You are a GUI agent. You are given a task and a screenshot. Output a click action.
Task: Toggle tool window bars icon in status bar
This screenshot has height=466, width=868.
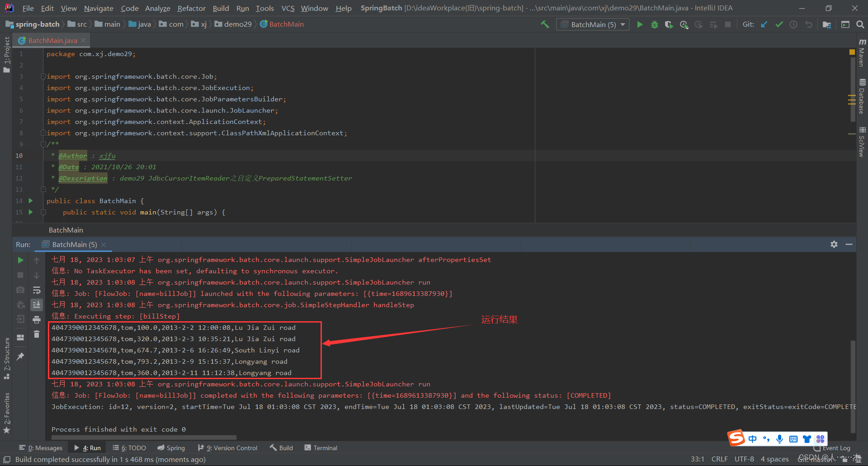pos(7,459)
